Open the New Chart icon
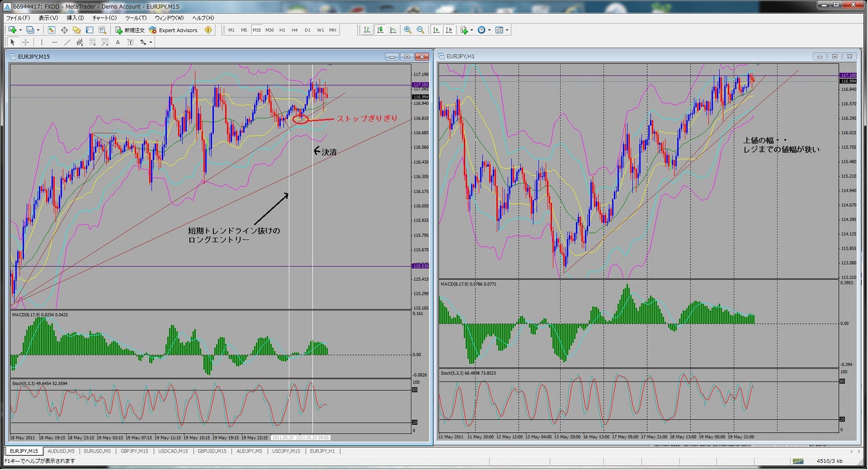Image resolution: width=868 pixels, height=470 pixels. pos(12,30)
